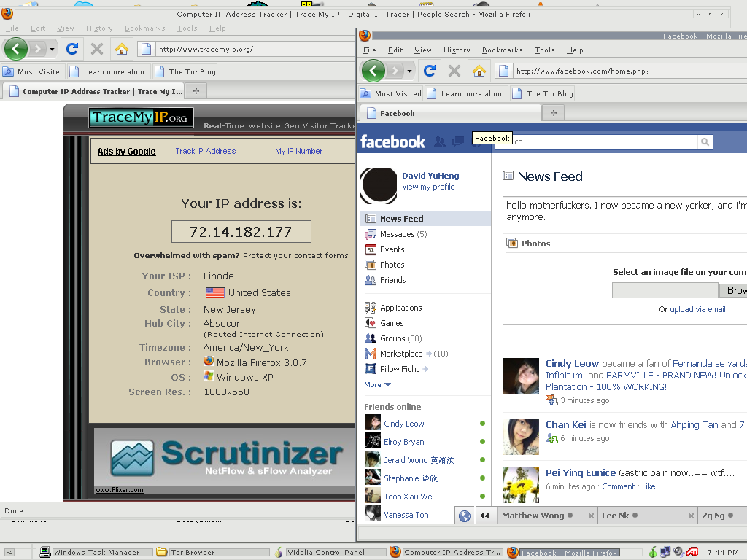Open history dropdown arrow in Facebook window

tap(409, 71)
